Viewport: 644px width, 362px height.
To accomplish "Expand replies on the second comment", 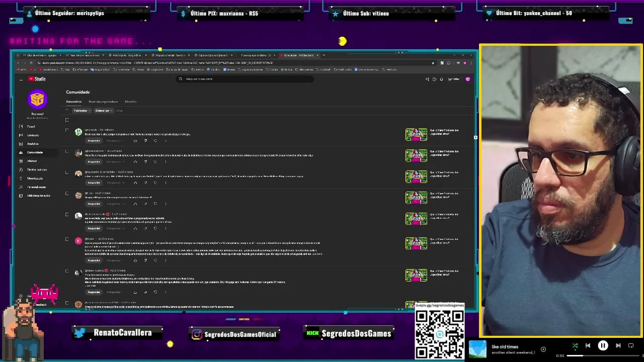I will (115, 162).
